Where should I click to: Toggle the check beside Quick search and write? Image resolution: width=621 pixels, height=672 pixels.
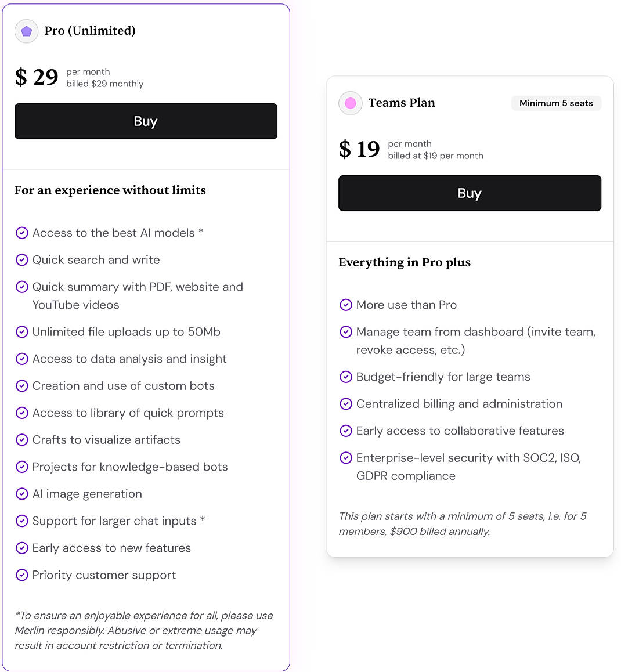22,260
